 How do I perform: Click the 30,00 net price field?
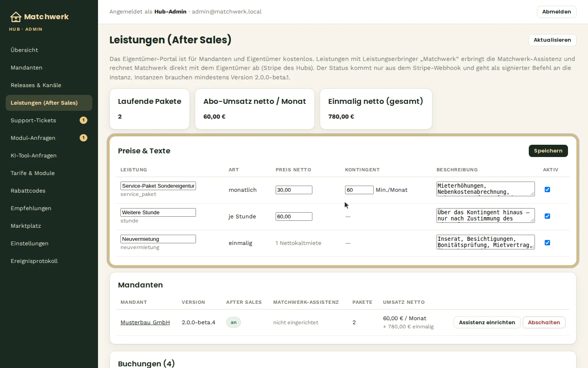click(294, 190)
